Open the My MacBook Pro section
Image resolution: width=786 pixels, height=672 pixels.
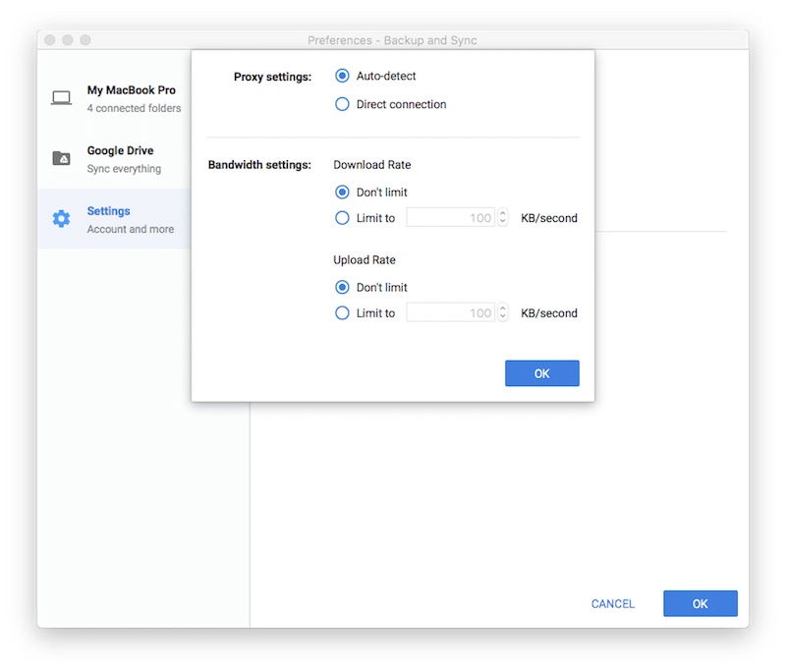131,98
